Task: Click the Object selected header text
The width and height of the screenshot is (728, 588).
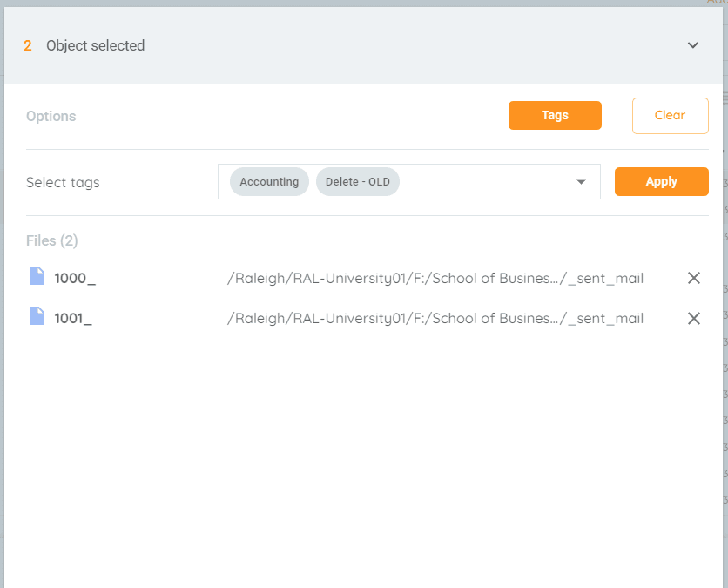Action: [95, 45]
